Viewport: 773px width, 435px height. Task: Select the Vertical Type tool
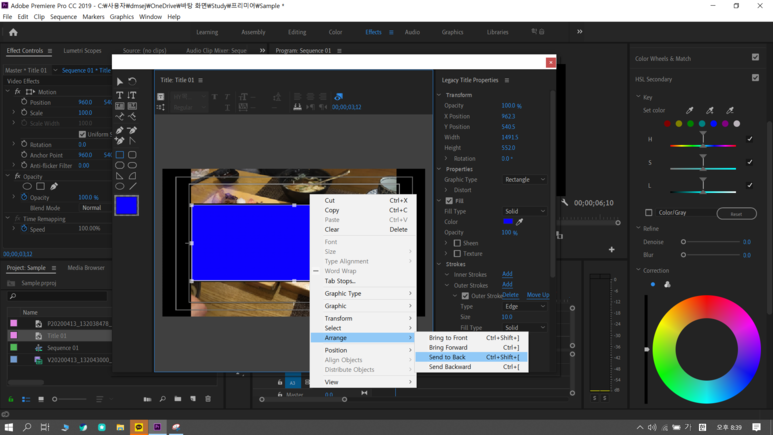click(132, 95)
